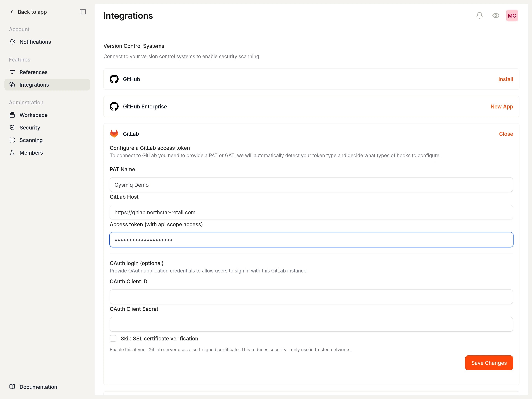Click the eye preview icon in header
Image resolution: width=532 pixels, height=399 pixels.
(496, 16)
